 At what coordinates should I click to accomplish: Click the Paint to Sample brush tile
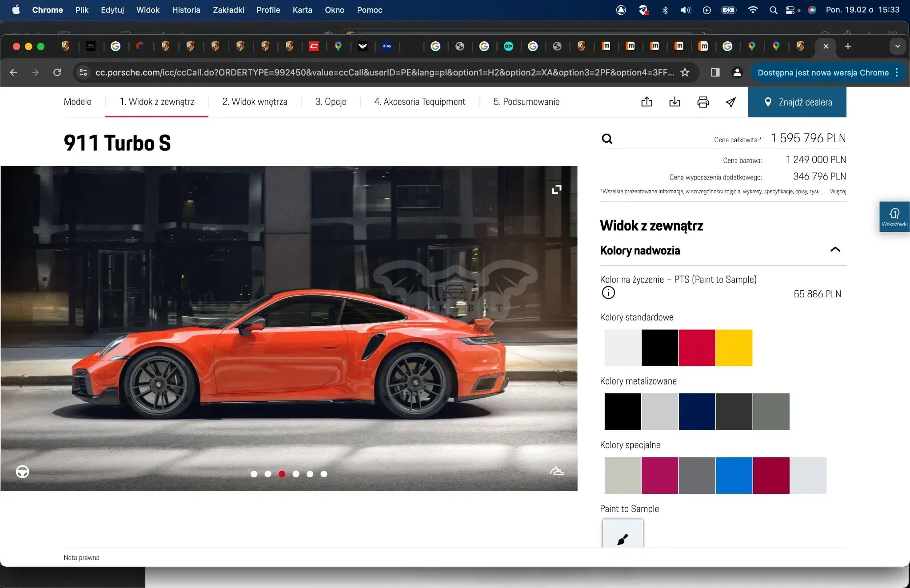(x=623, y=534)
